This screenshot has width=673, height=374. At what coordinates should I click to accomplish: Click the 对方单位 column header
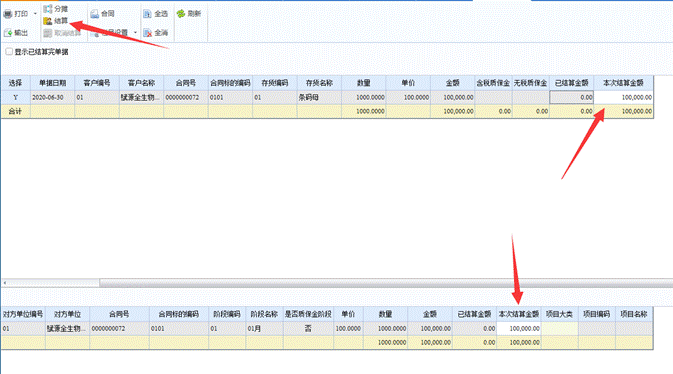click(x=67, y=314)
